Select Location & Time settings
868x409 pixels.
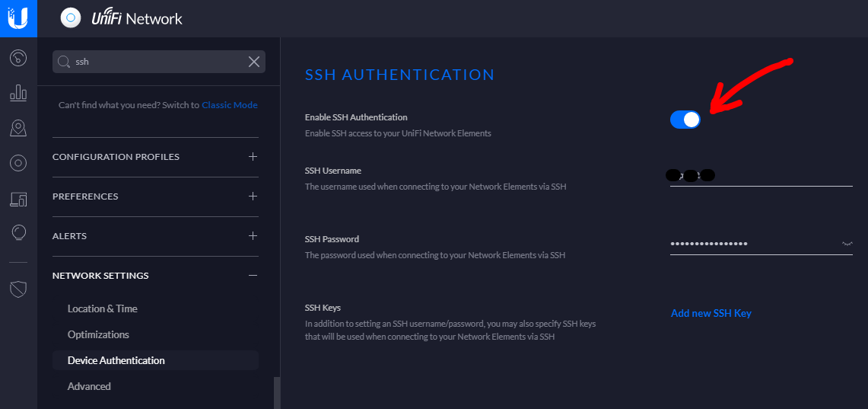tap(103, 308)
